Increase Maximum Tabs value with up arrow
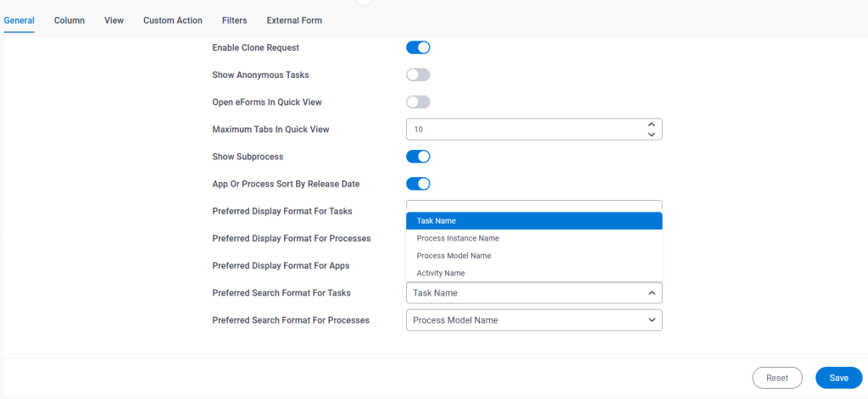The image size is (868, 399). 651,124
